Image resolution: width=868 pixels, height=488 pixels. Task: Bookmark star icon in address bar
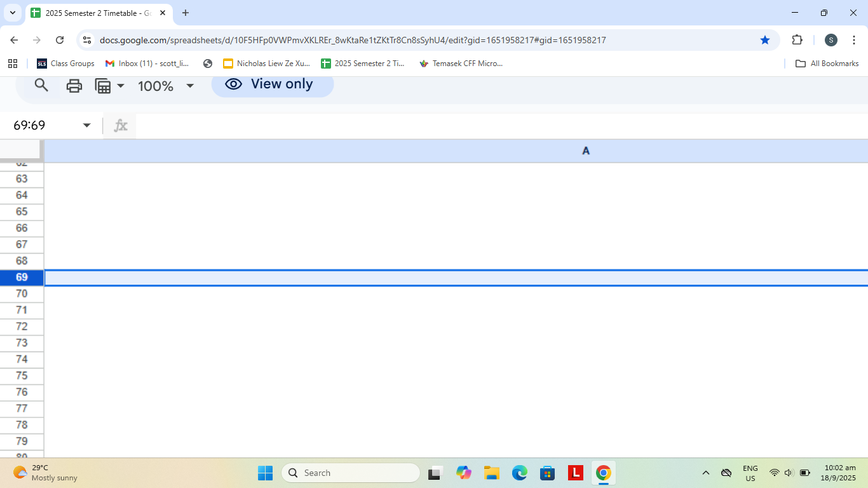click(x=765, y=40)
